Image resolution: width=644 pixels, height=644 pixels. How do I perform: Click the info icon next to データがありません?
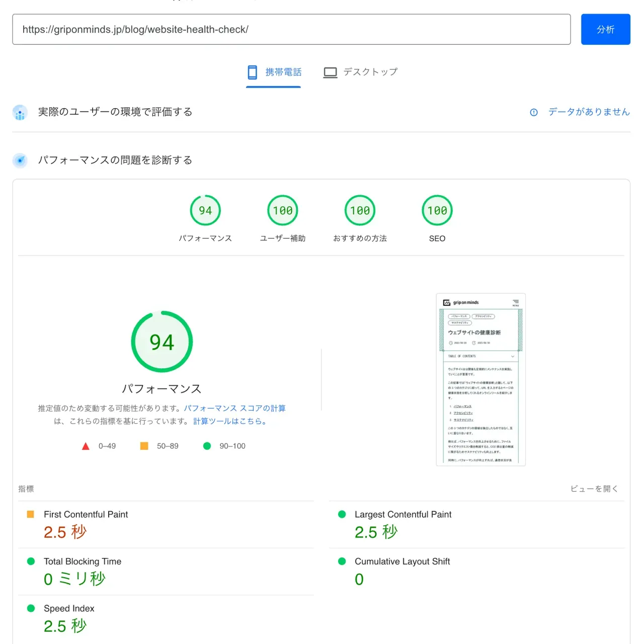tap(533, 112)
